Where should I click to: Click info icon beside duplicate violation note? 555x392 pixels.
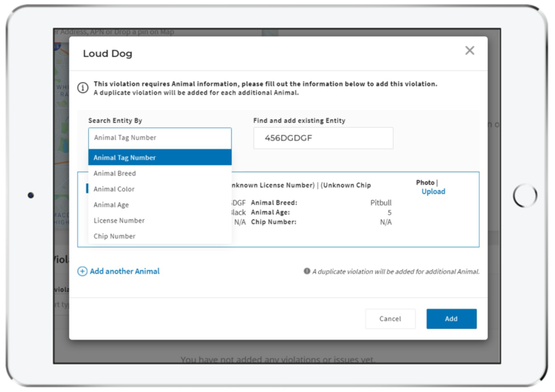(307, 271)
